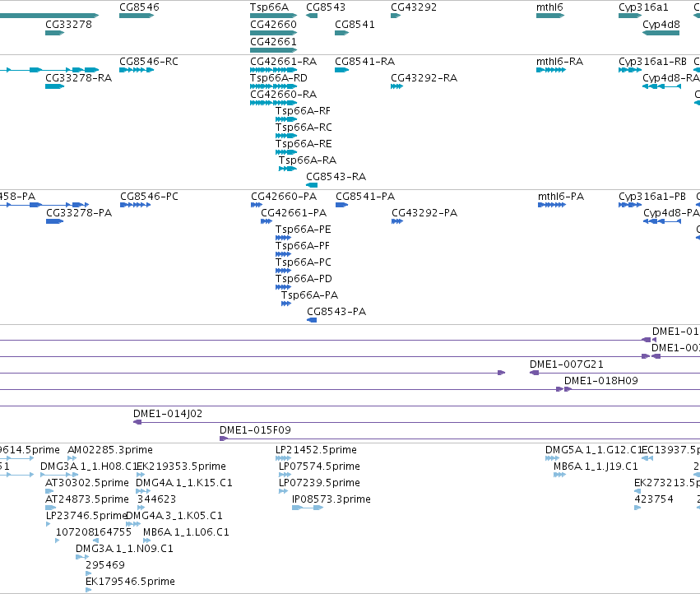This screenshot has width=700, height=594.
Task: Select BAC clone DME1-007G21
Action: point(614,373)
